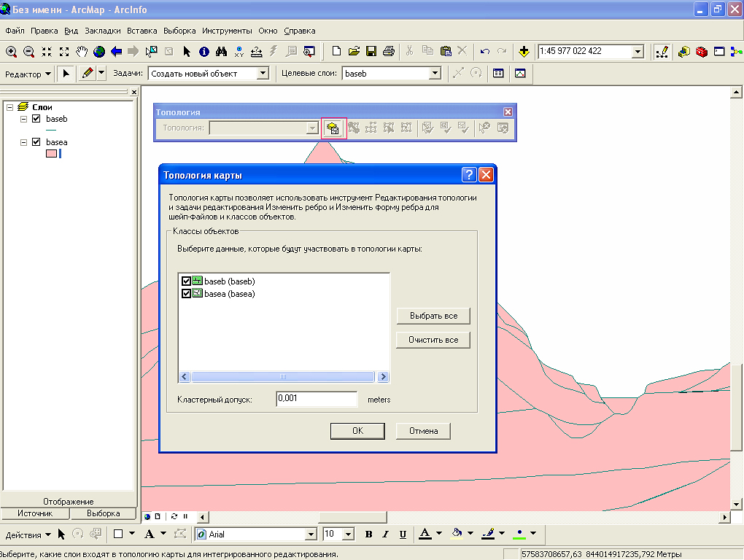Viewport: 744px width, 560px height.
Task: Collapse the basea layer node
Action: (x=23, y=142)
